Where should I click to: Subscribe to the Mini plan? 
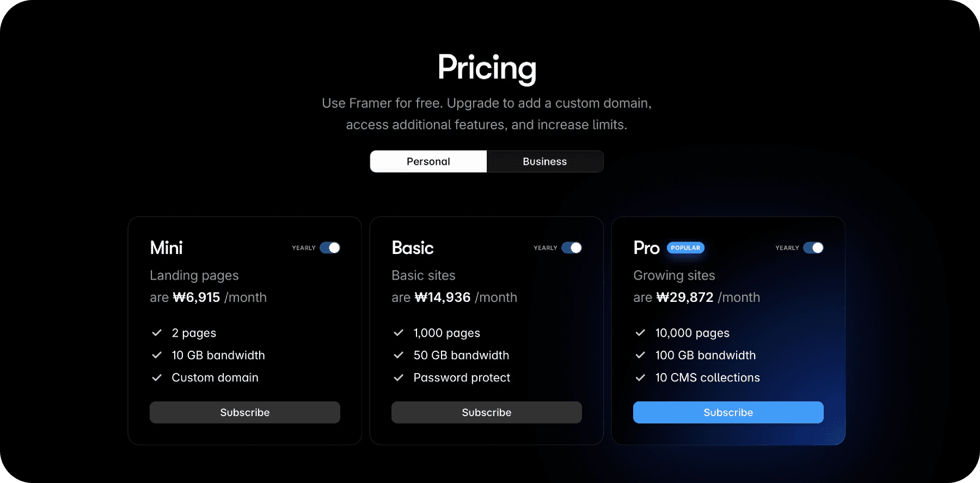point(245,412)
